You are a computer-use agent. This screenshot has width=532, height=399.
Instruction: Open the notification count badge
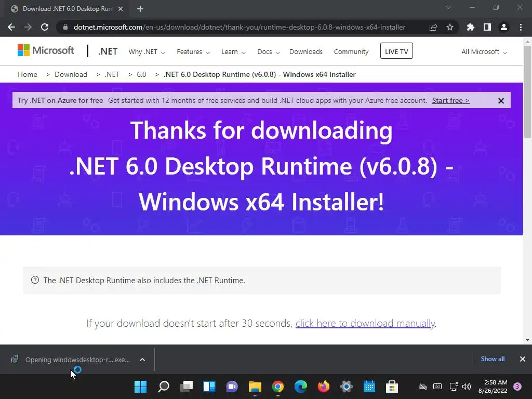[x=517, y=387]
